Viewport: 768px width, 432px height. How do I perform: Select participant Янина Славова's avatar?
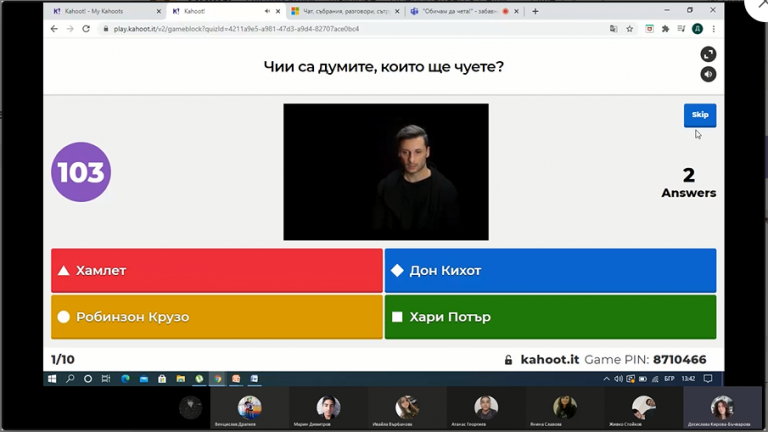[x=565, y=407]
